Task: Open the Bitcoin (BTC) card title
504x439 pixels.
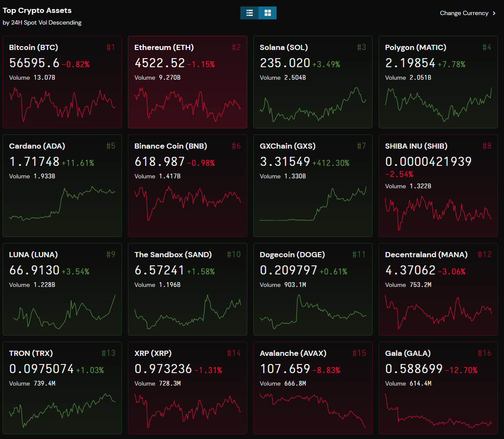Action: click(x=34, y=47)
